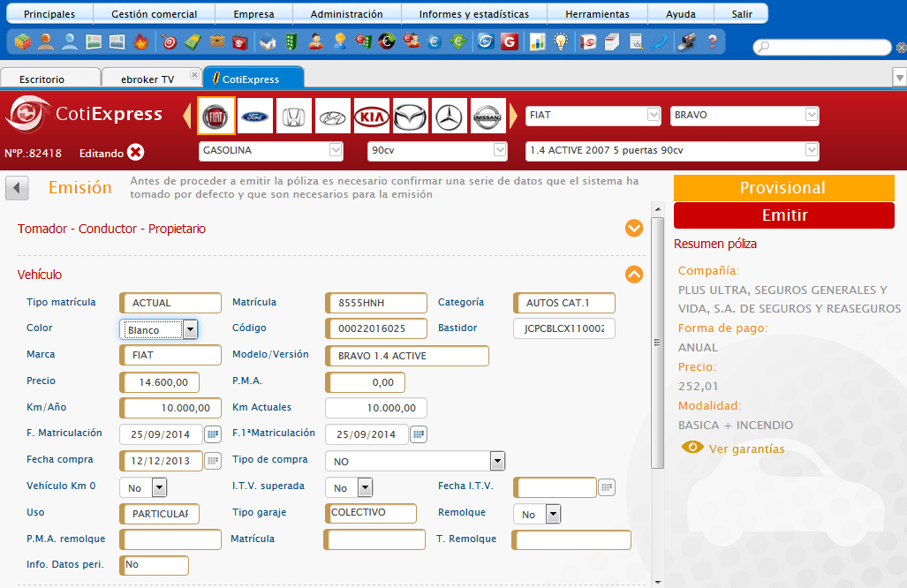Click the green euro down-arrow icon
Viewport: 907px width, 588px height.
tap(458, 41)
